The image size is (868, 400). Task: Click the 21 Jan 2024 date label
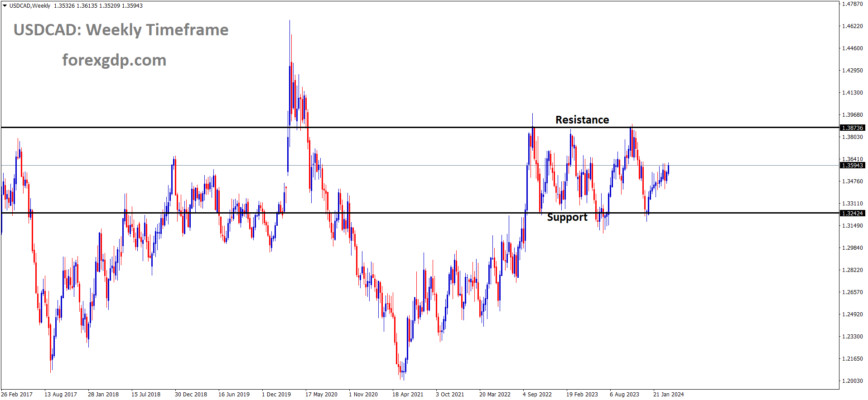tap(669, 395)
